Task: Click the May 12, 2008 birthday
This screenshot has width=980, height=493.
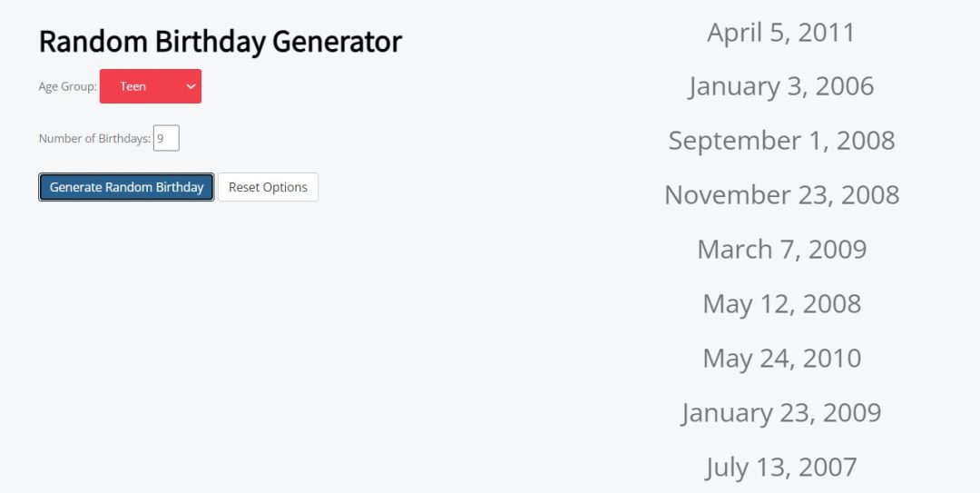Action: pos(781,304)
